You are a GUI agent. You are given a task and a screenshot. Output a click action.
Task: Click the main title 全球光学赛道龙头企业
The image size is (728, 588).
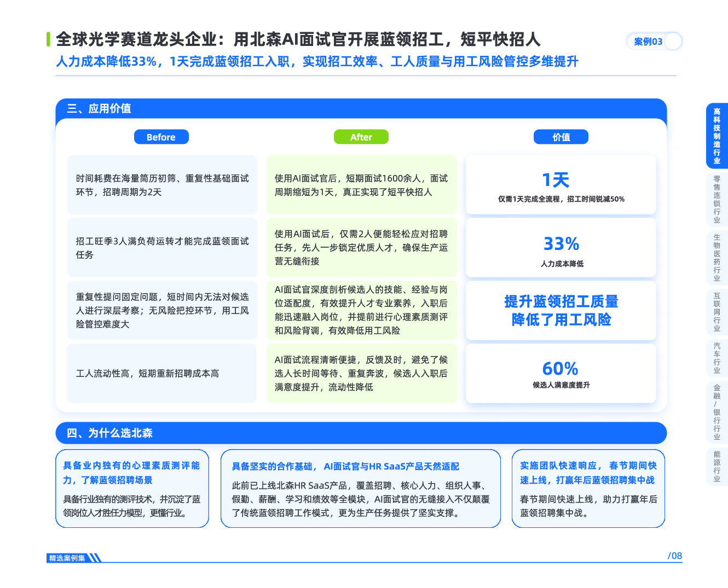click(298, 39)
